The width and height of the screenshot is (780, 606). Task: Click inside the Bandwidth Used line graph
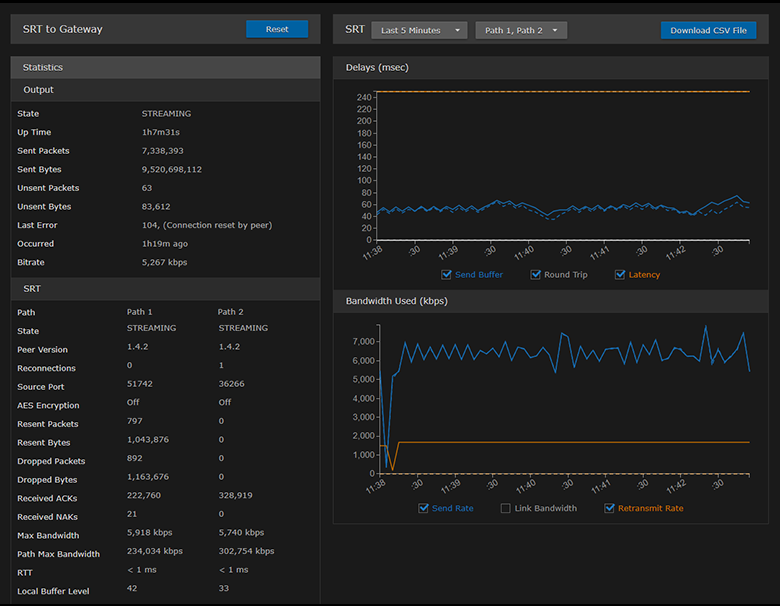point(560,400)
